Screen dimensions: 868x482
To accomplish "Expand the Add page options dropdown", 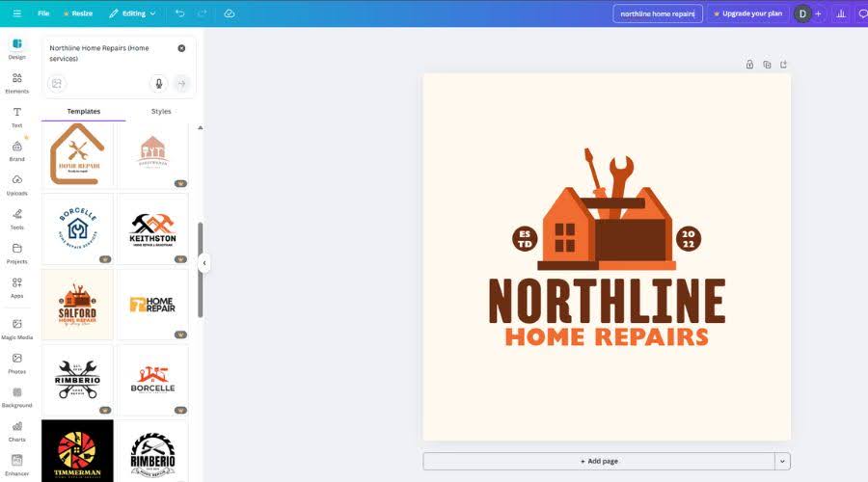I will (782, 461).
